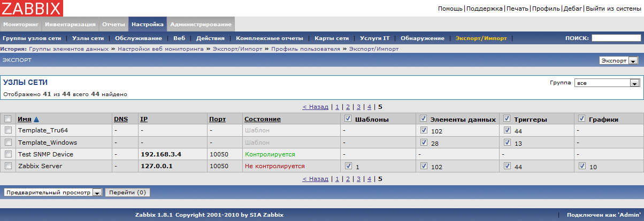Go to page 1 in top pagination
644x221 pixels.
(x=337, y=107)
